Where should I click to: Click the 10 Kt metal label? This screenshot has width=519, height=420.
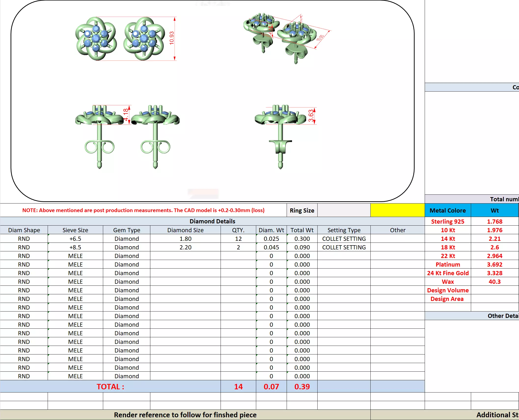pyautogui.click(x=448, y=230)
